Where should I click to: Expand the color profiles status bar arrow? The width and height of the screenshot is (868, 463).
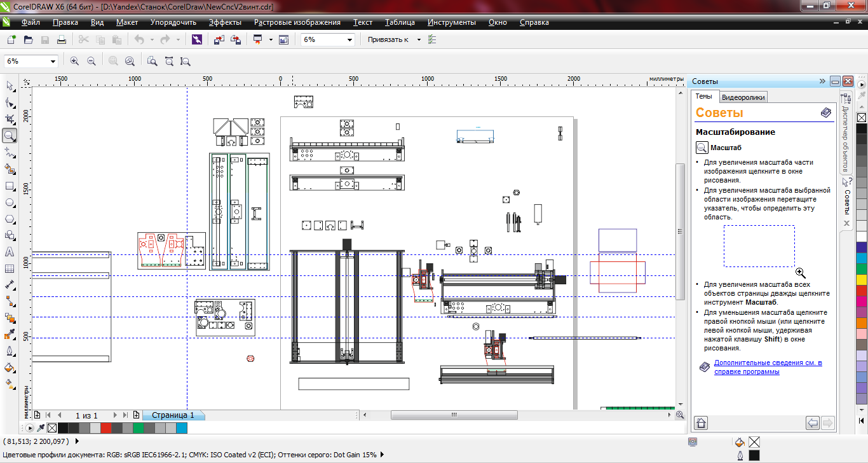point(383,455)
